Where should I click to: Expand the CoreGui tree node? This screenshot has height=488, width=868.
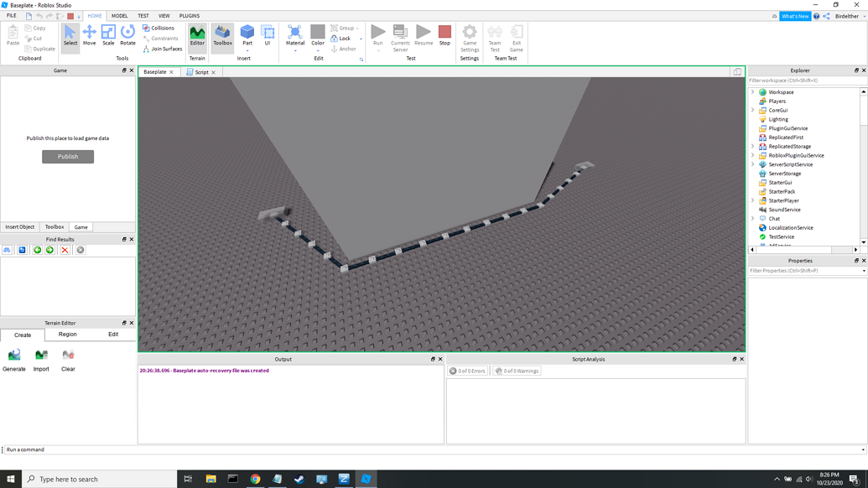(x=753, y=110)
